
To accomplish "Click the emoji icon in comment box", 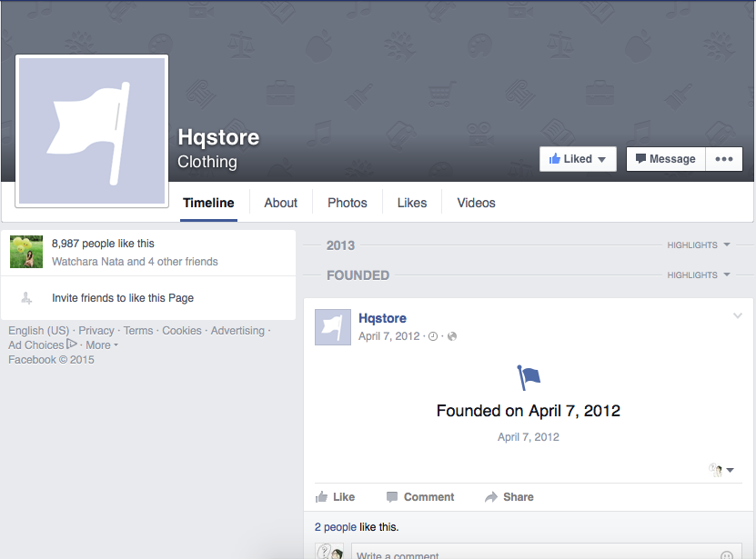I will [727, 555].
